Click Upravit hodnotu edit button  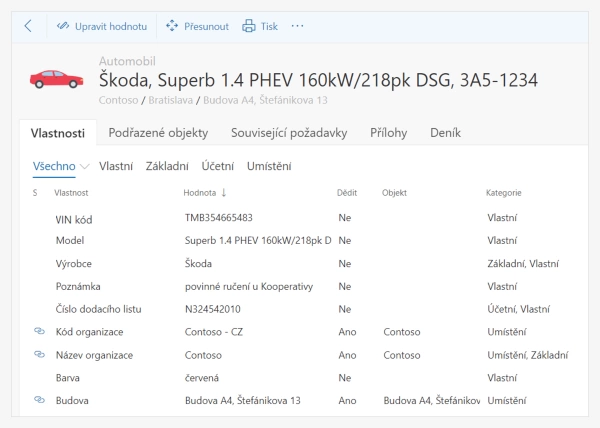point(102,26)
